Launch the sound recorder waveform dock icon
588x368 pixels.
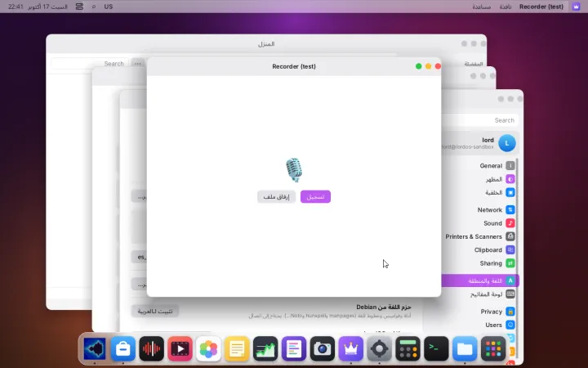152,349
